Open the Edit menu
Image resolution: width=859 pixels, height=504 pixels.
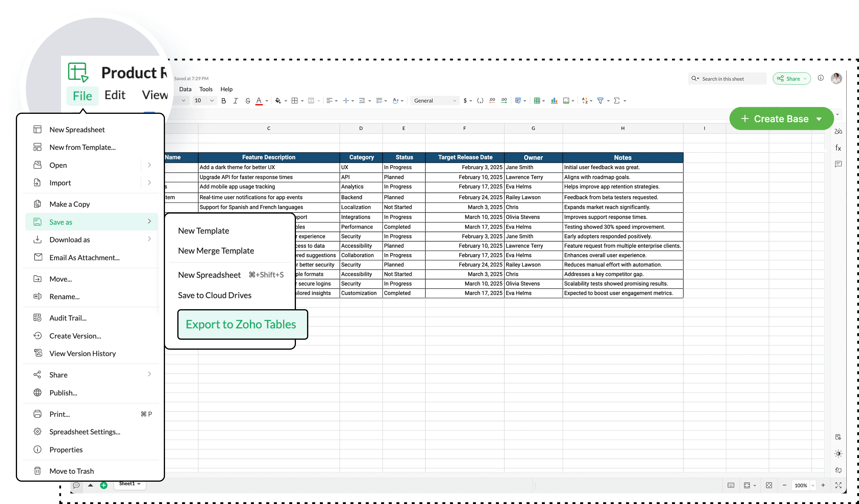[x=115, y=95]
